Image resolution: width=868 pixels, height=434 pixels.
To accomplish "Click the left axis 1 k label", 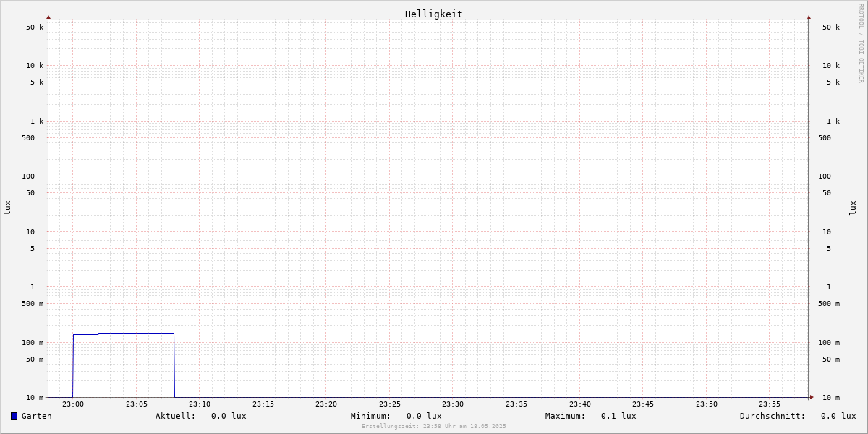I will click(37, 122).
